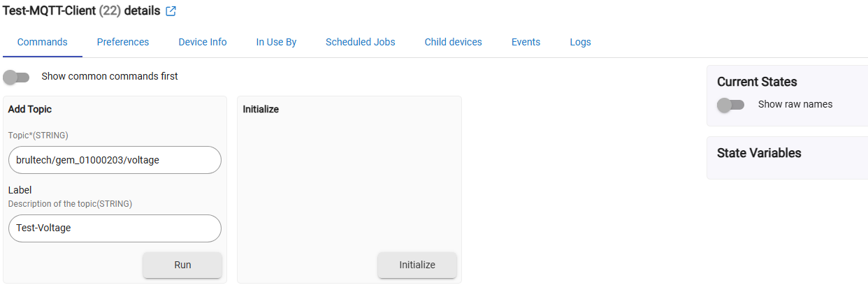
Task: Click the State Variables panel header
Action: point(759,153)
